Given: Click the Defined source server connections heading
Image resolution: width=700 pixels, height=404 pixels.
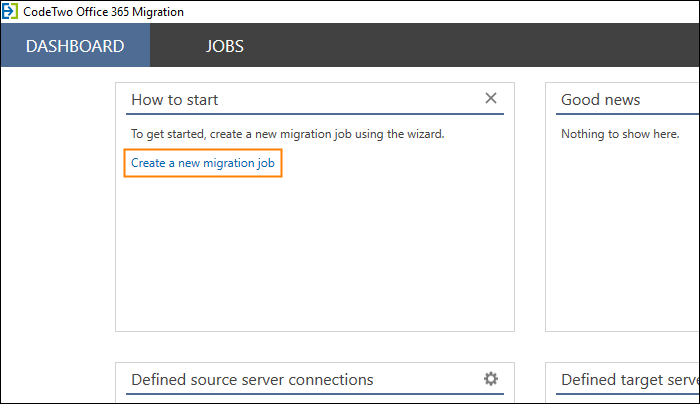Looking at the screenshot, I should (252, 379).
